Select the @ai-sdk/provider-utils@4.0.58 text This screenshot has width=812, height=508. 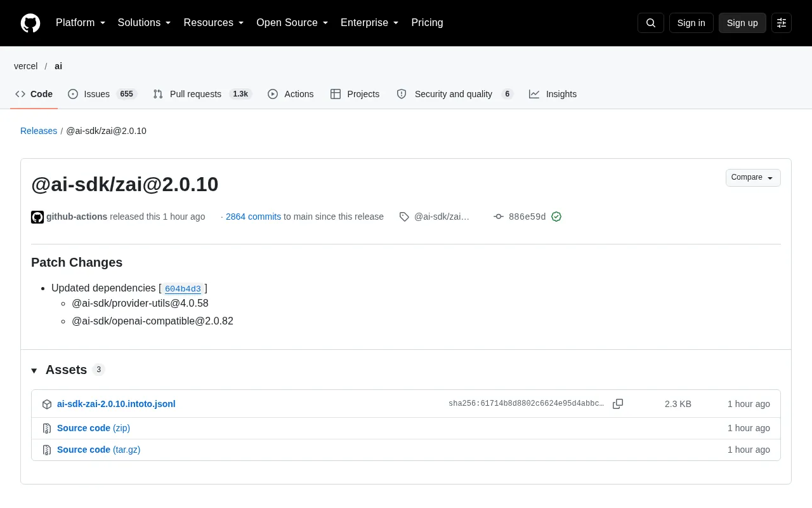(140, 304)
